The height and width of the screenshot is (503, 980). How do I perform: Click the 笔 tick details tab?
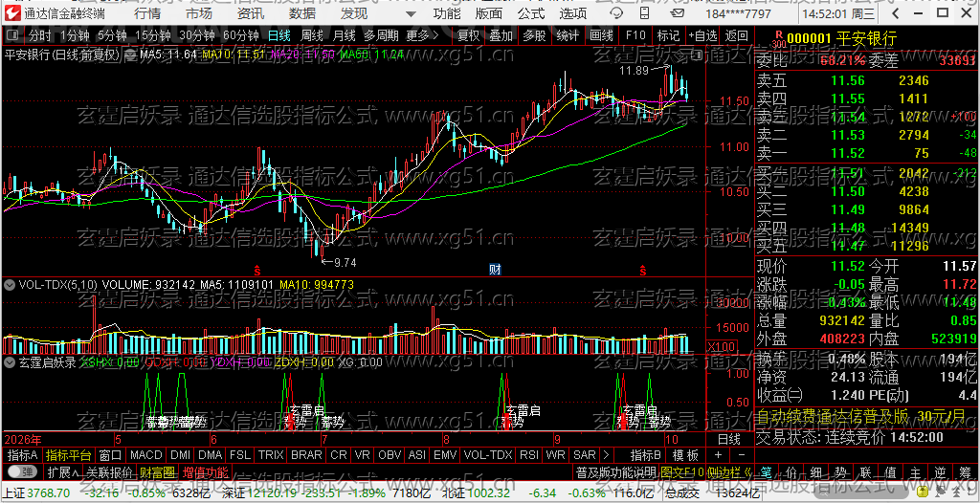[x=767, y=471]
